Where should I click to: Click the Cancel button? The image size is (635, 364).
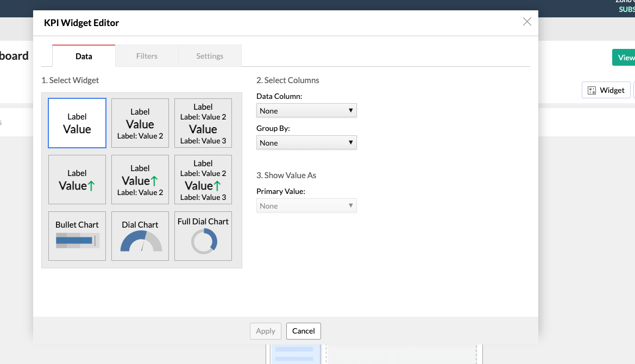304,331
